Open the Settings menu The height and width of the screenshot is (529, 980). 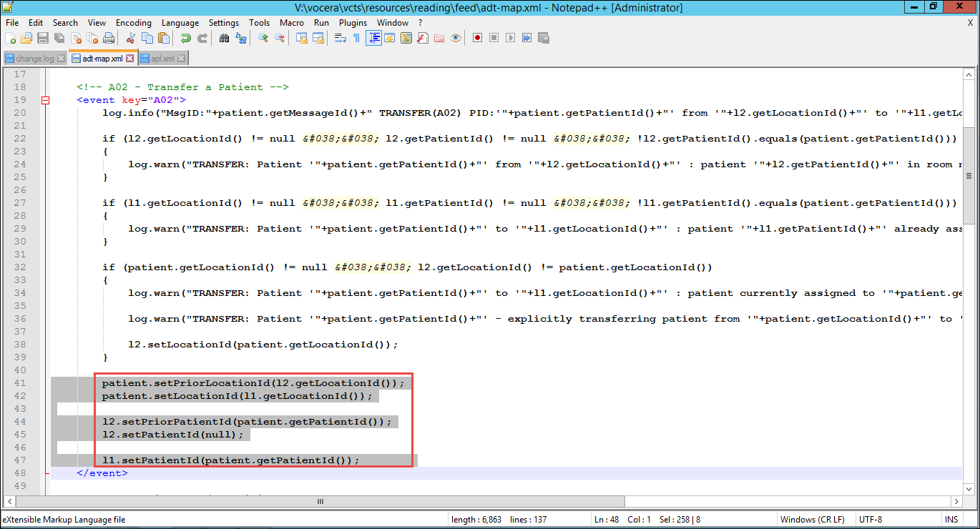pyautogui.click(x=224, y=23)
